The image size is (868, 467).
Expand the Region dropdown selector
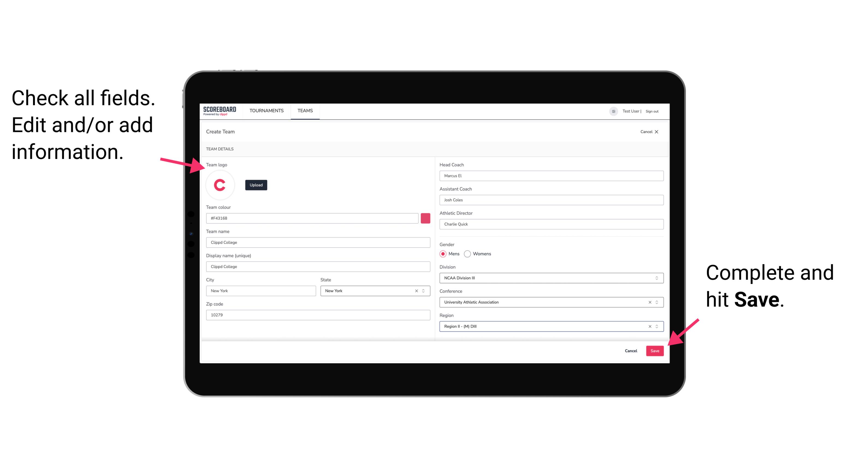point(657,327)
